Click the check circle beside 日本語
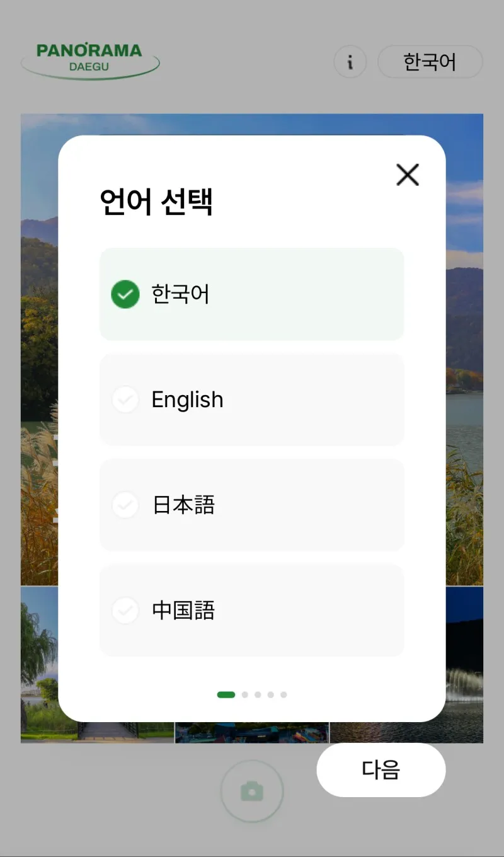This screenshot has height=857, width=504. click(x=125, y=505)
